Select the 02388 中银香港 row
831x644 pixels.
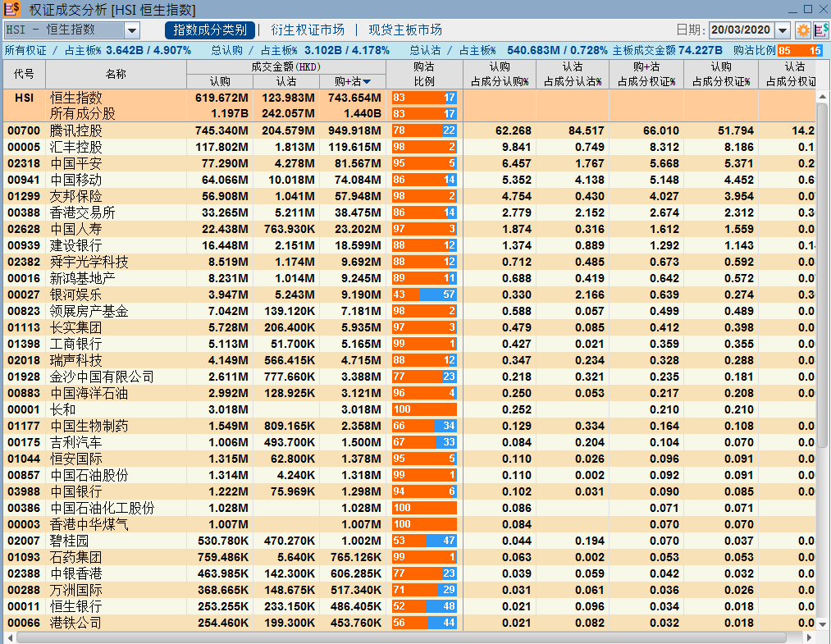pyautogui.click(x=409, y=574)
